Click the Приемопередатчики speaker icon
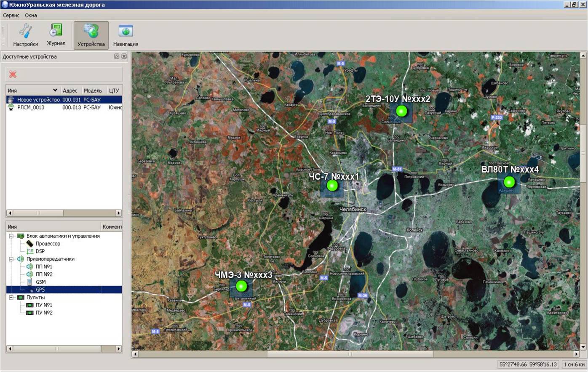588x372 pixels. pyautogui.click(x=20, y=259)
